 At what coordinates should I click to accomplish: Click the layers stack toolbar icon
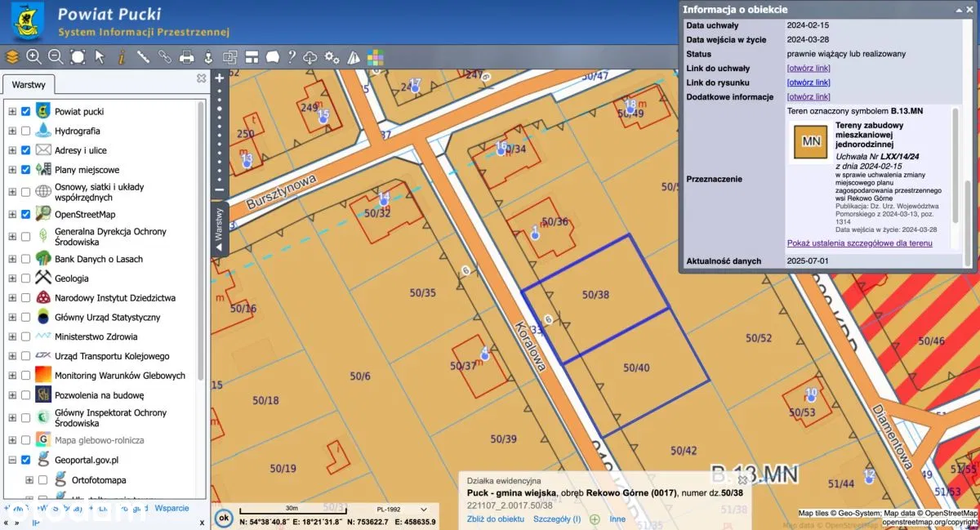11,57
